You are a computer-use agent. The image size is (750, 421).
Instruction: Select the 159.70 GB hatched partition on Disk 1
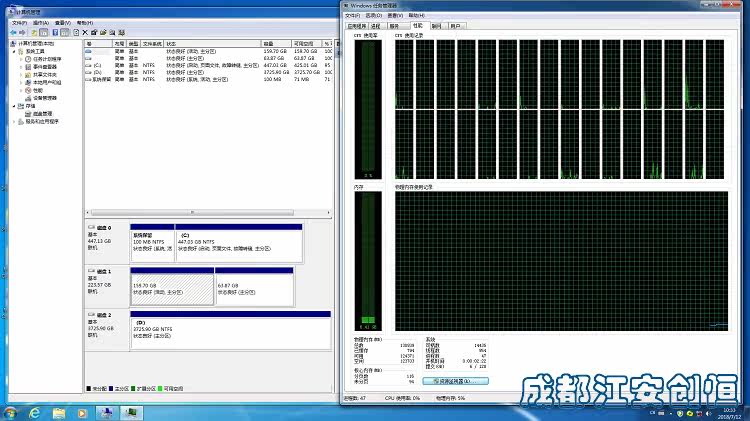click(x=172, y=287)
